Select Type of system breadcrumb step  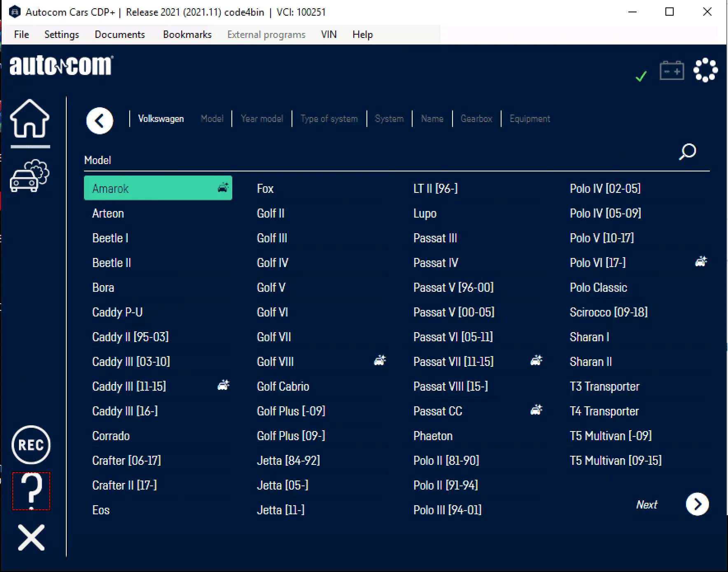tap(329, 119)
